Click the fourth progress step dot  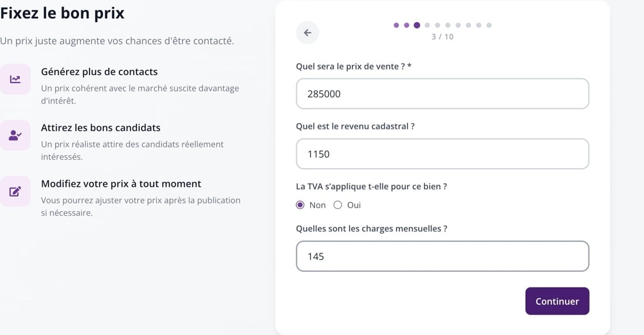point(427,26)
